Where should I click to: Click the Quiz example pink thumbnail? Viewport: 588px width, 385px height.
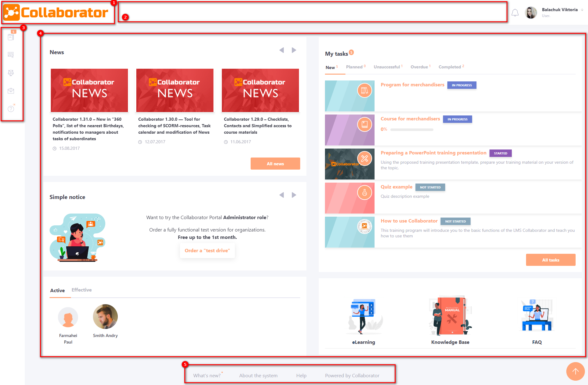click(x=350, y=198)
